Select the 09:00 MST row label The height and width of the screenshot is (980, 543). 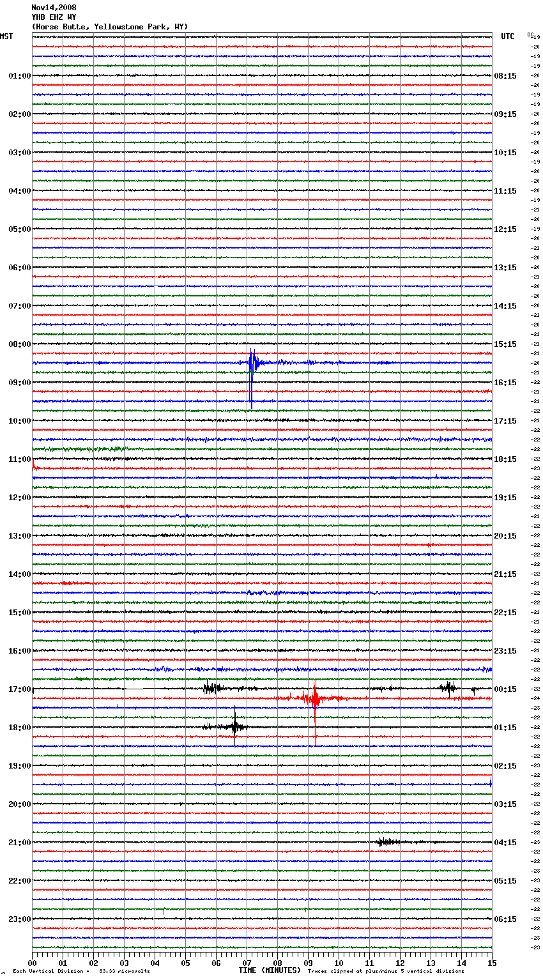pyautogui.click(x=19, y=383)
